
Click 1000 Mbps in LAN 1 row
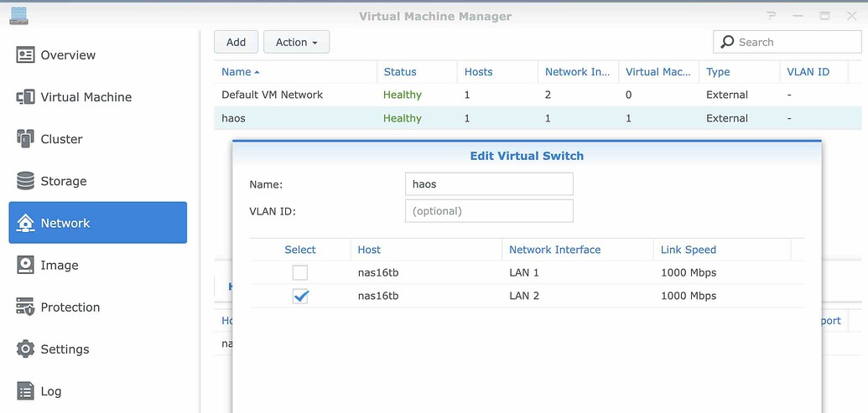coord(689,272)
